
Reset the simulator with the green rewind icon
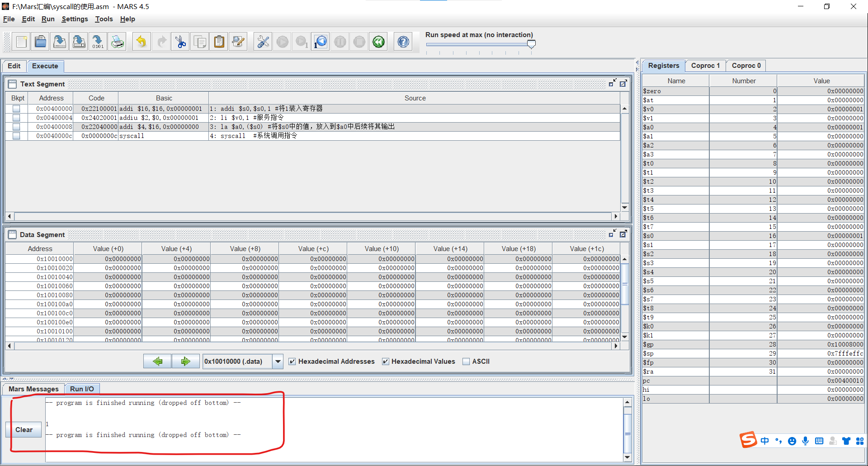(x=378, y=41)
